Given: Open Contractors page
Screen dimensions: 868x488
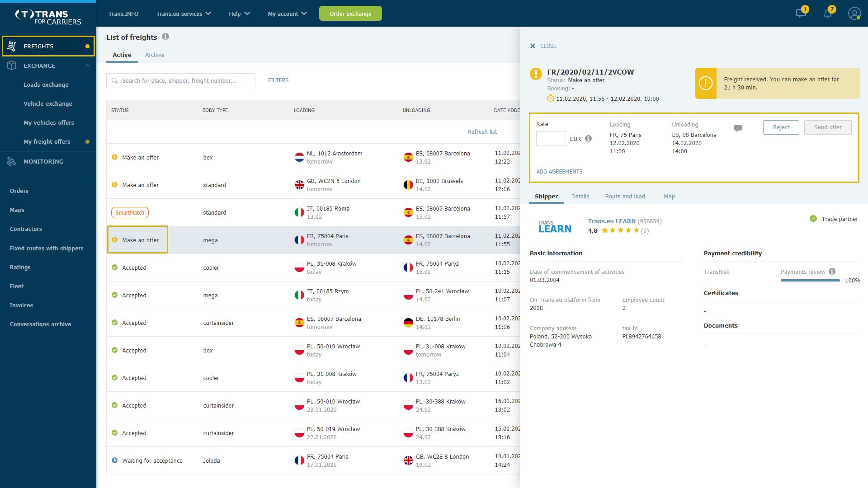Looking at the screenshot, I should tap(26, 229).
